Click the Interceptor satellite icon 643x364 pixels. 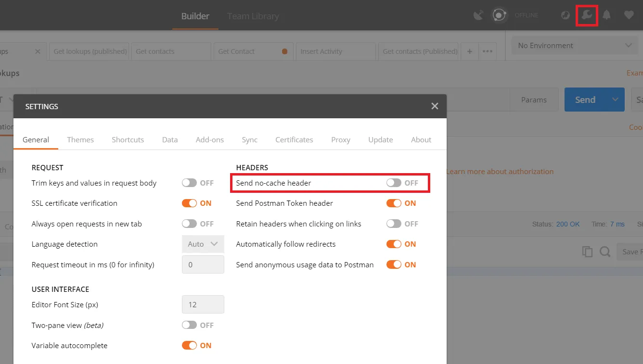coord(478,15)
